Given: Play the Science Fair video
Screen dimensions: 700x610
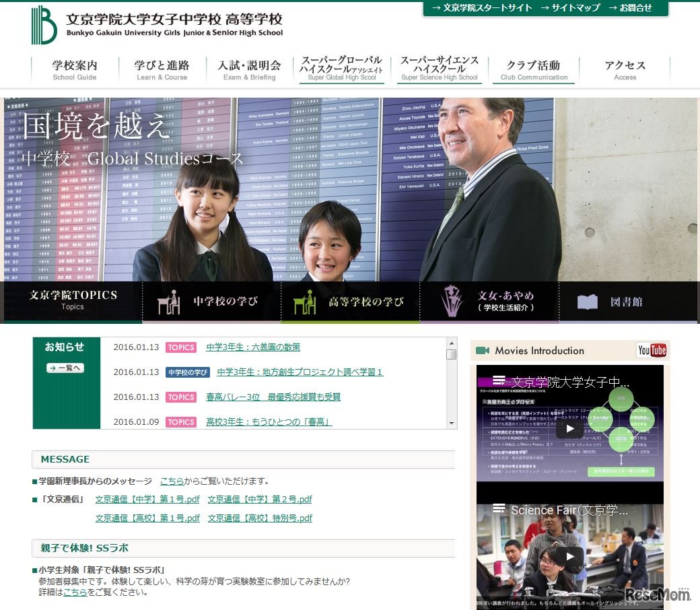Looking at the screenshot, I should pos(569,555).
